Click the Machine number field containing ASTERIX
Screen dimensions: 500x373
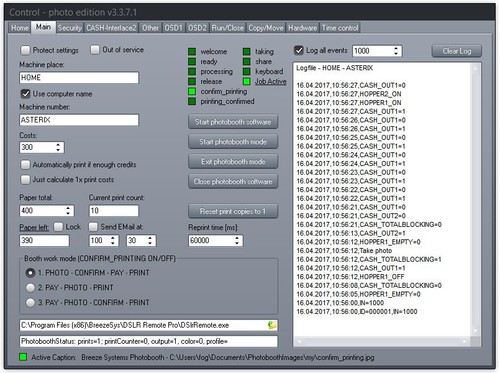coord(79,120)
